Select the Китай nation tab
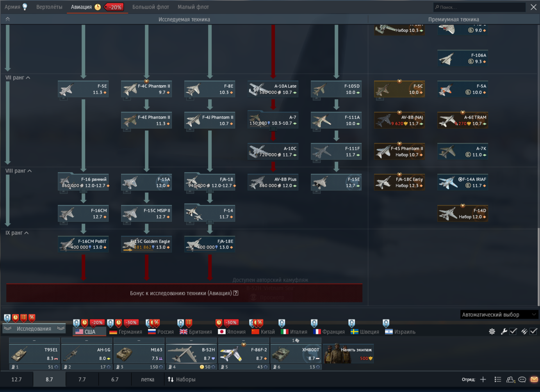The image size is (540, 392). click(x=263, y=332)
